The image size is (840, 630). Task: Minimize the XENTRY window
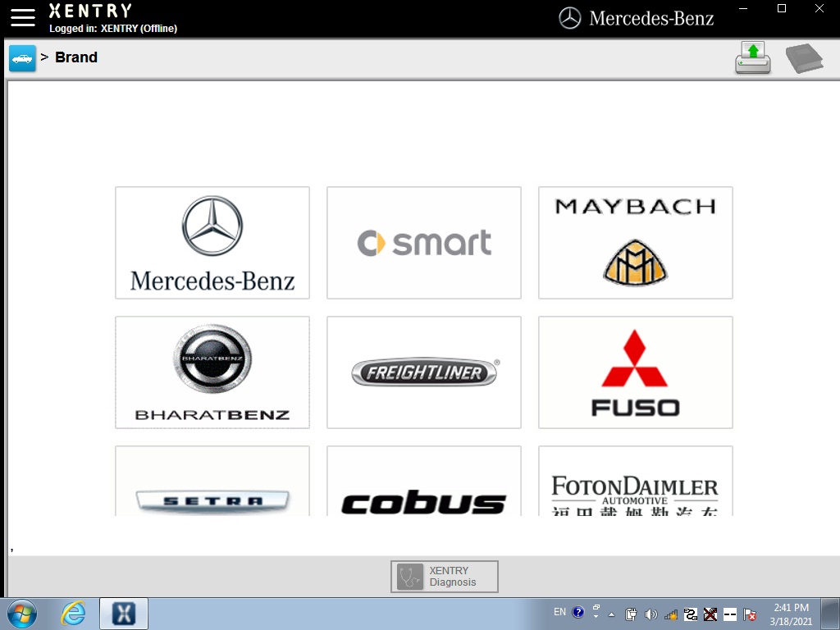pos(743,8)
